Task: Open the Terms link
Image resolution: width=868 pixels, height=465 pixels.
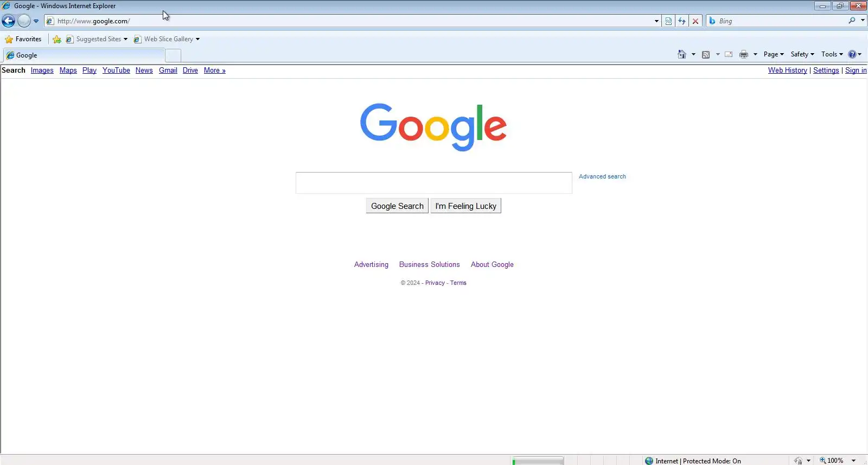Action: pyautogui.click(x=458, y=283)
